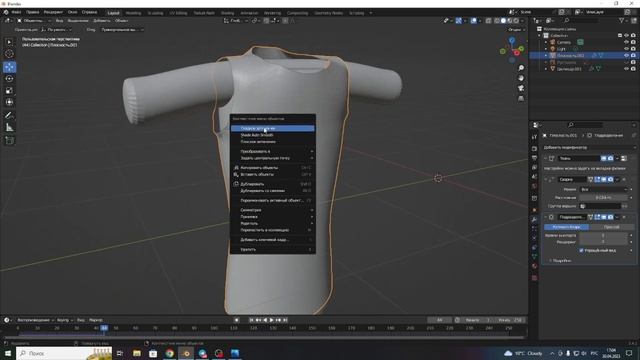Select the Measure ruler tool
Screen dimensions: 640x360
9,128
